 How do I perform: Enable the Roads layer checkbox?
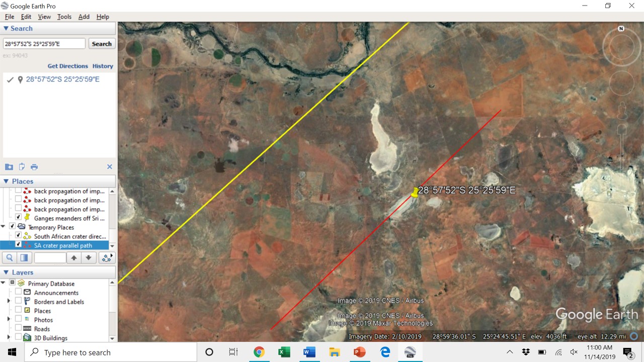pos(19,329)
